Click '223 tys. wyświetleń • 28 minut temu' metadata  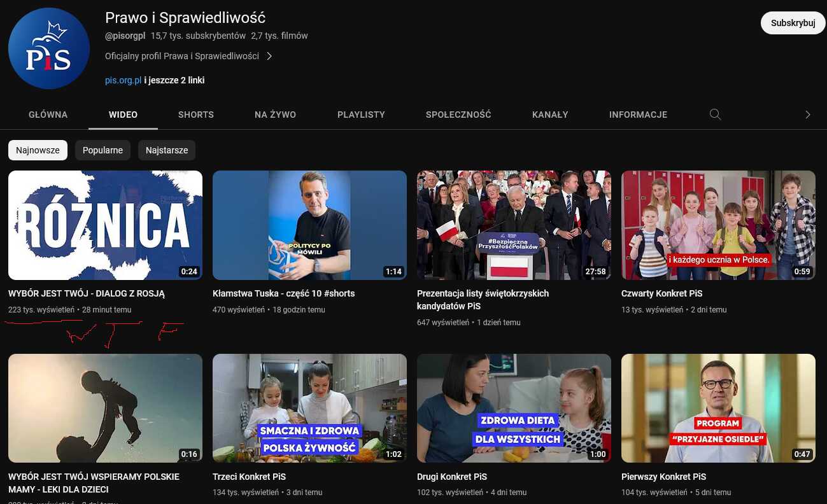[x=70, y=310]
